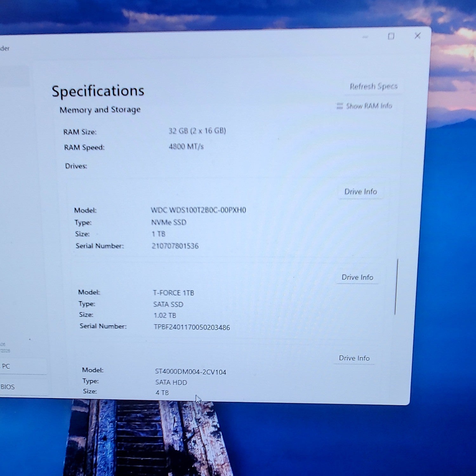Open Drive Info for ST4000DM004 drive

(x=354, y=358)
